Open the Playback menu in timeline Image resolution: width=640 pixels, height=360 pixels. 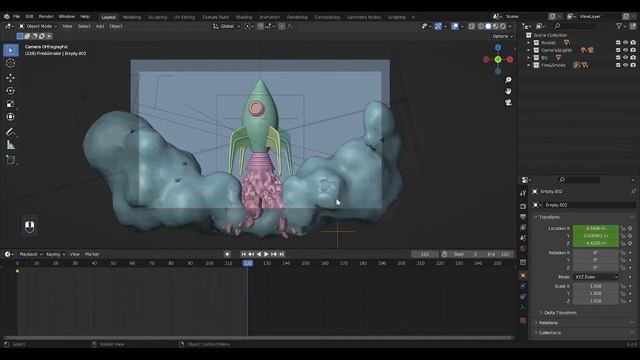coord(31,254)
